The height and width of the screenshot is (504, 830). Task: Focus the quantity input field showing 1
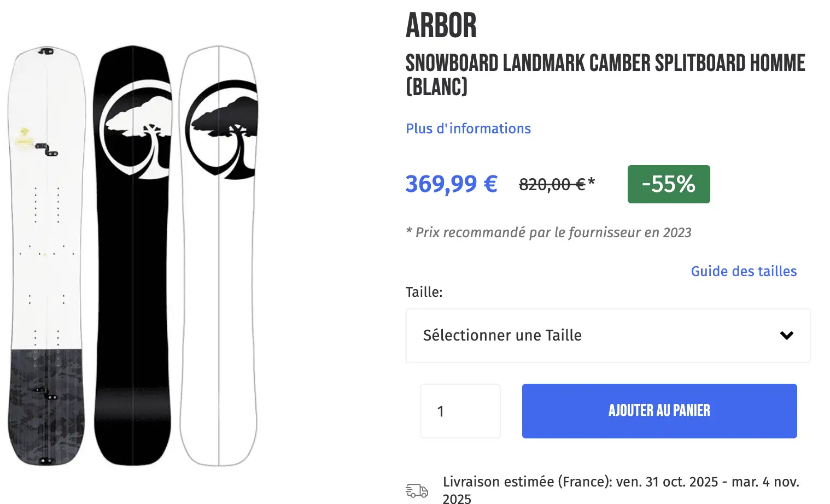(460, 411)
